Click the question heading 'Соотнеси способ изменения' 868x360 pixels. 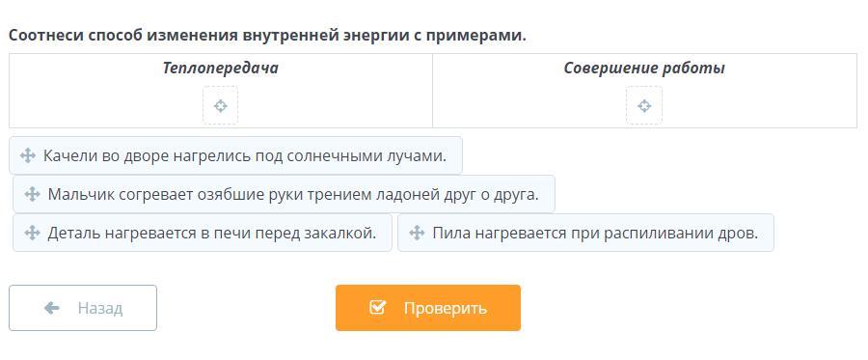(267, 36)
